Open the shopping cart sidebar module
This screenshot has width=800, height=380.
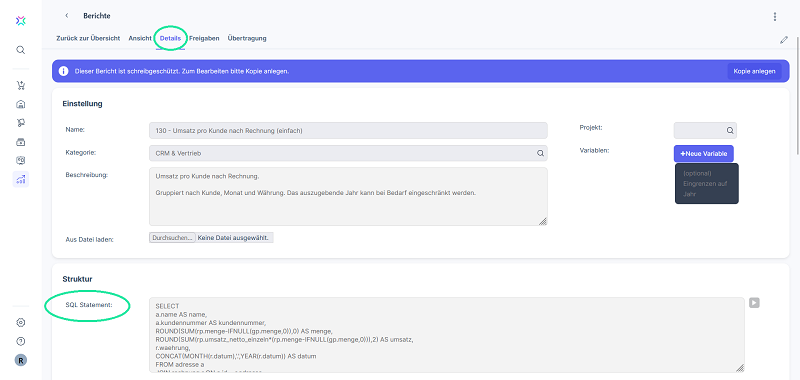[20, 86]
